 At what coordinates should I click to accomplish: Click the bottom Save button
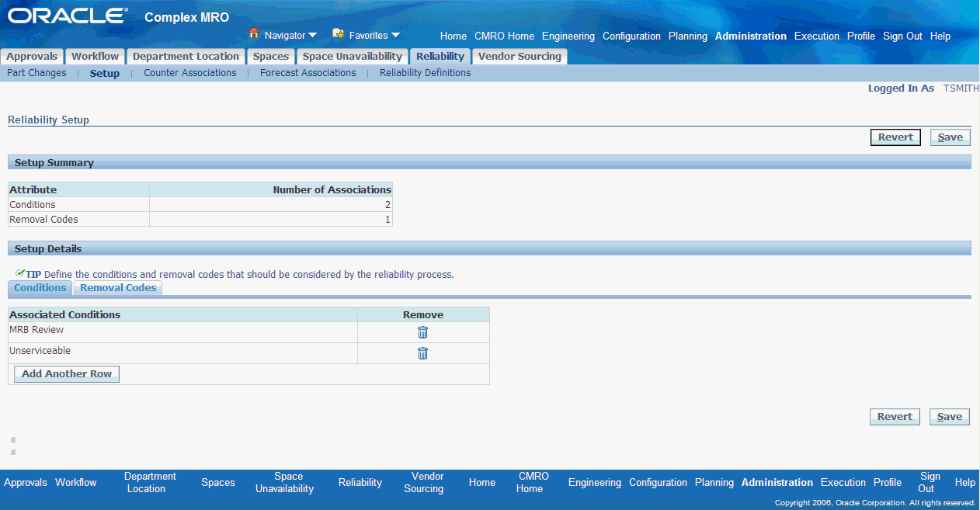(x=950, y=417)
